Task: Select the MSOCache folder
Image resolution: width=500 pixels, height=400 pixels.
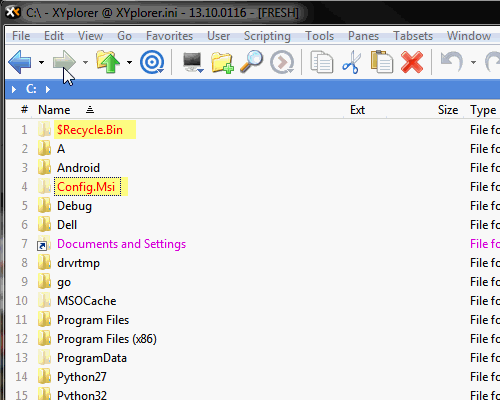Action: [87, 301]
